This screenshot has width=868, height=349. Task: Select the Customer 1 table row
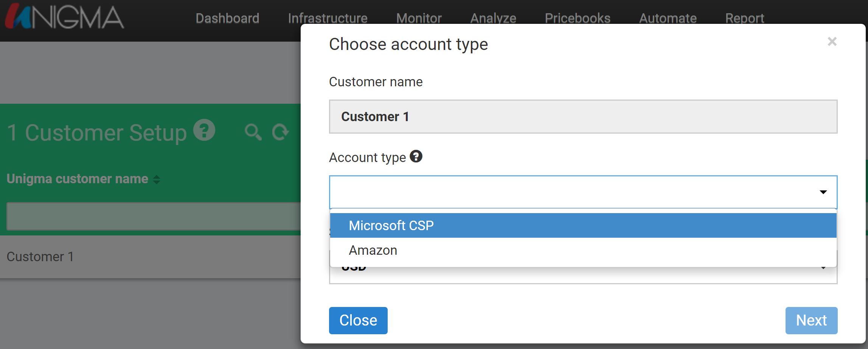151,257
